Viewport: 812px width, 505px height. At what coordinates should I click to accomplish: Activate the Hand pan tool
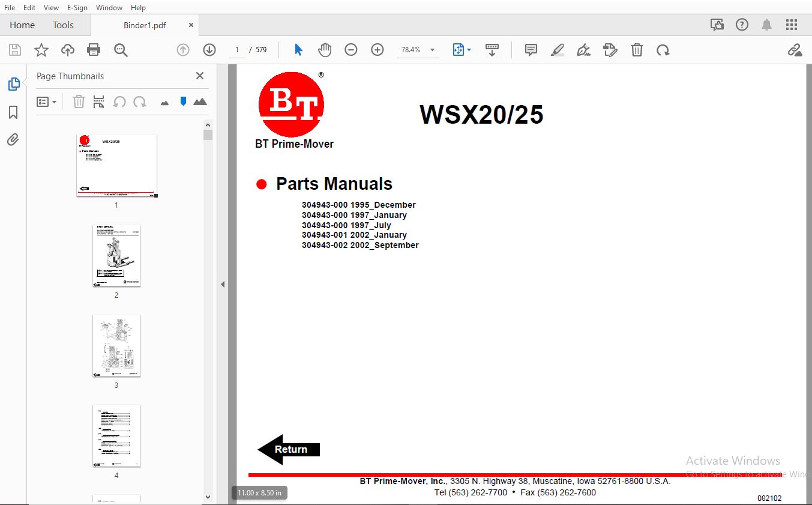[325, 50]
